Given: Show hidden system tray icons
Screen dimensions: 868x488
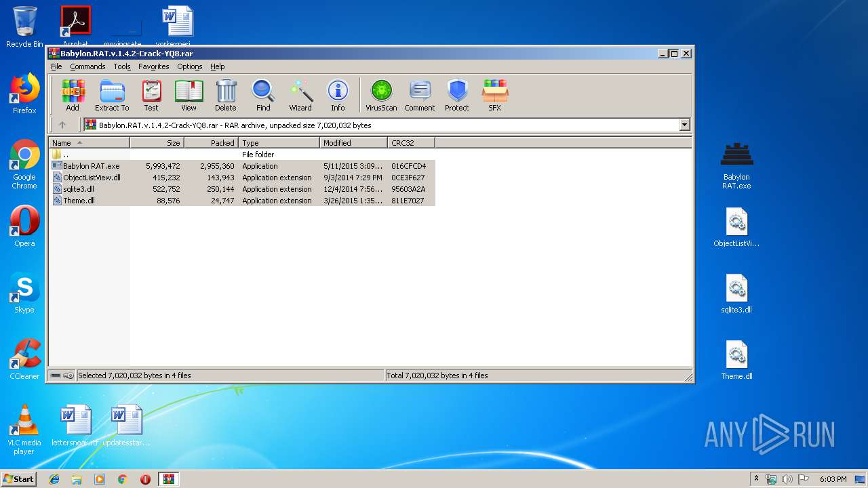Looking at the screenshot, I should [x=756, y=479].
